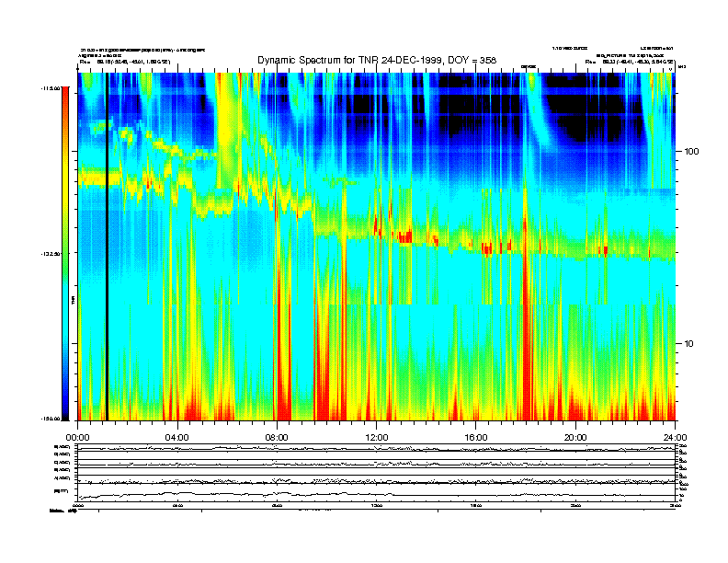Image resolution: width=728 pixels, height=563 pixels.
Task: Click the 24:00 time axis label
Action: tap(675, 438)
